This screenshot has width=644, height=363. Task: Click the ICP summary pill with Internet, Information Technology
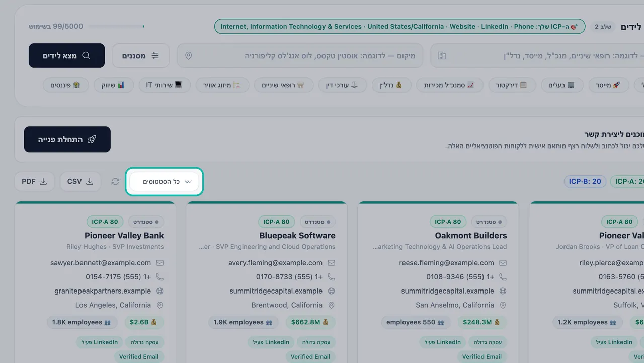coord(399,27)
